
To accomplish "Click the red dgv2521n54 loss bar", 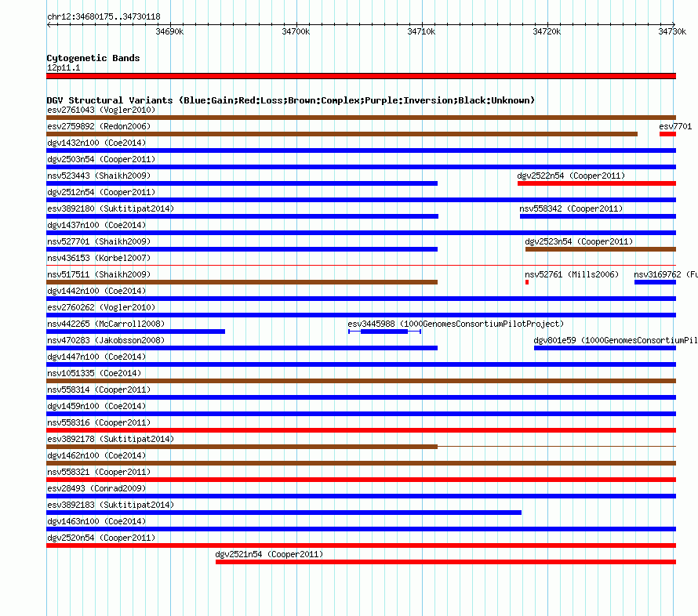I will (x=445, y=562).
